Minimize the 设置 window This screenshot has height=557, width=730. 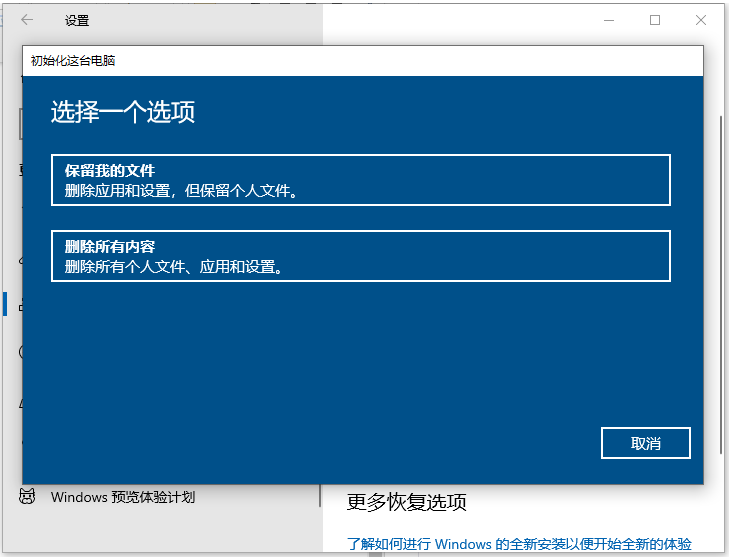pos(608,20)
